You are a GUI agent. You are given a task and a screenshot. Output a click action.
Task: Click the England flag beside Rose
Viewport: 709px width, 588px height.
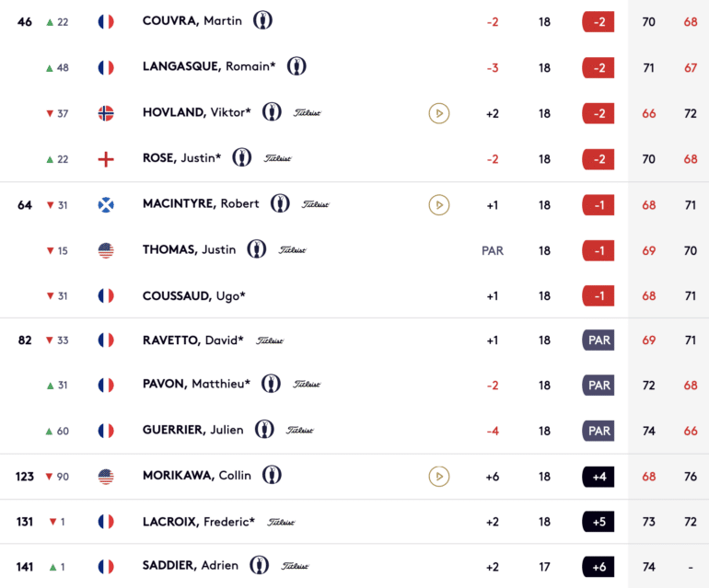(106, 159)
